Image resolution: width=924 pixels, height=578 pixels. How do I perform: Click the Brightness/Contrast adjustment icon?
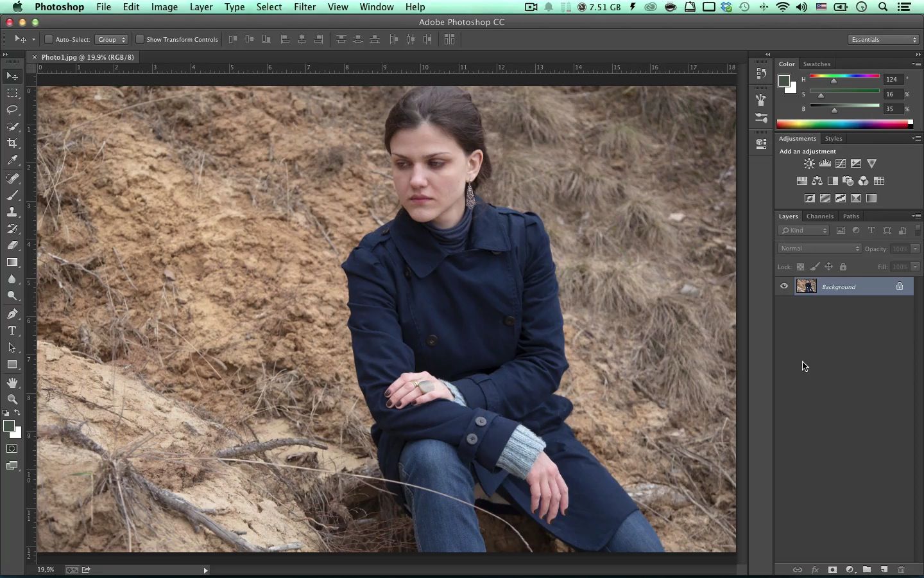(x=809, y=164)
